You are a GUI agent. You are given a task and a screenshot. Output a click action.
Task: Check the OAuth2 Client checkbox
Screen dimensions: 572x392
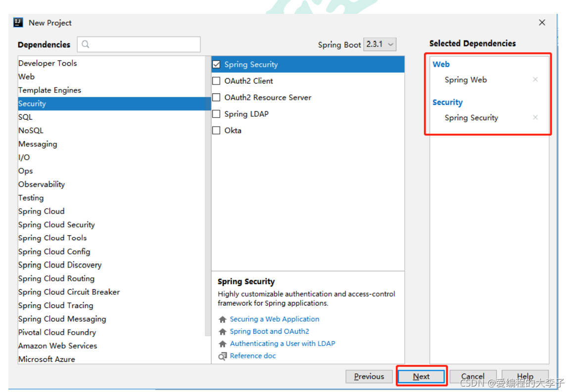click(216, 81)
